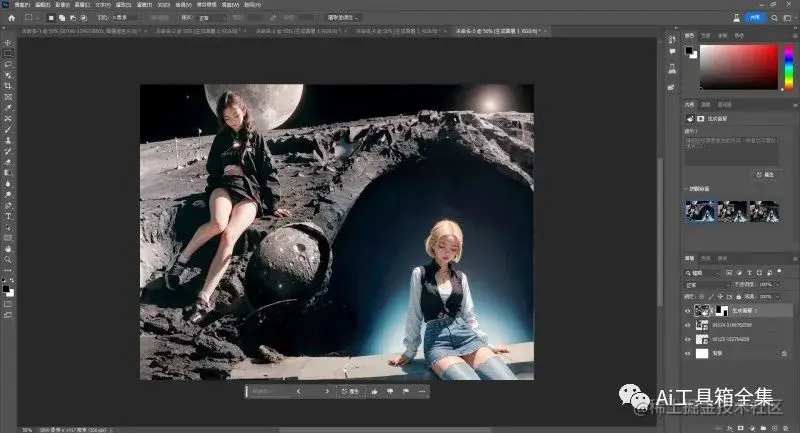Select the Hand tool

(8, 248)
